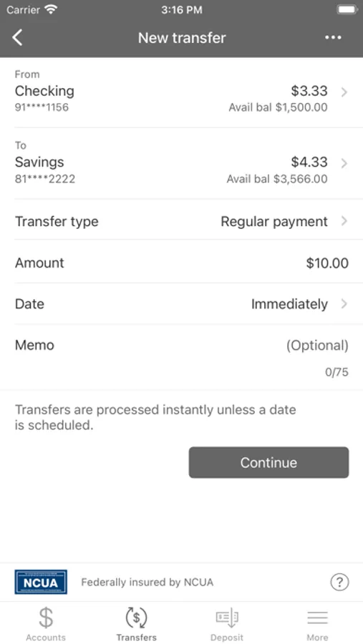This screenshot has height=644, width=363.
Task: Switch to the Deposit tab label
Action: [227, 638]
